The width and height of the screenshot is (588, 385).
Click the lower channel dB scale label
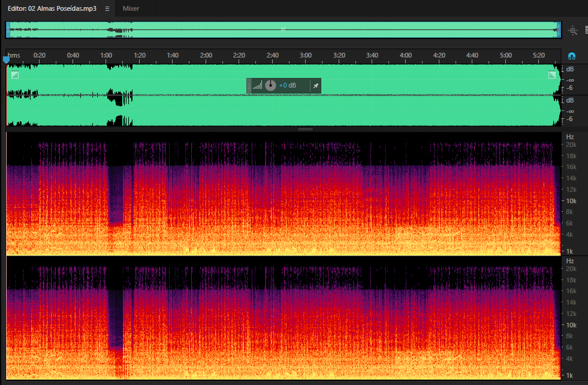pyautogui.click(x=570, y=100)
